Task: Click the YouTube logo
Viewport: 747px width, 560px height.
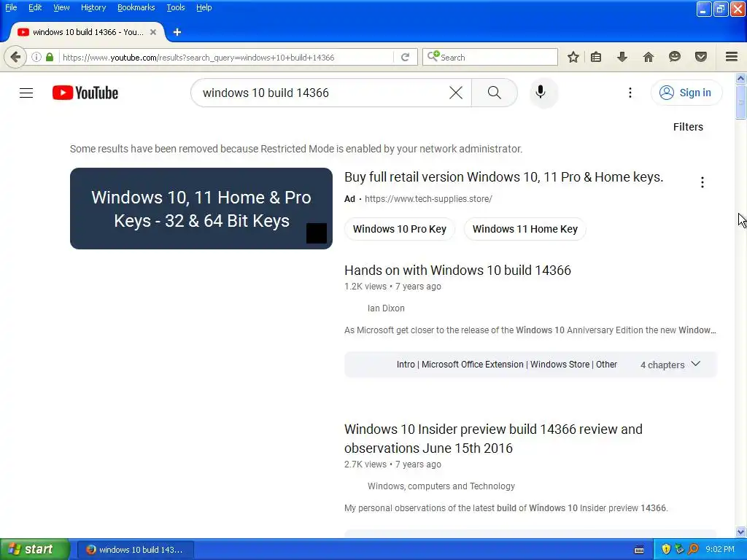Action: coord(85,93)
